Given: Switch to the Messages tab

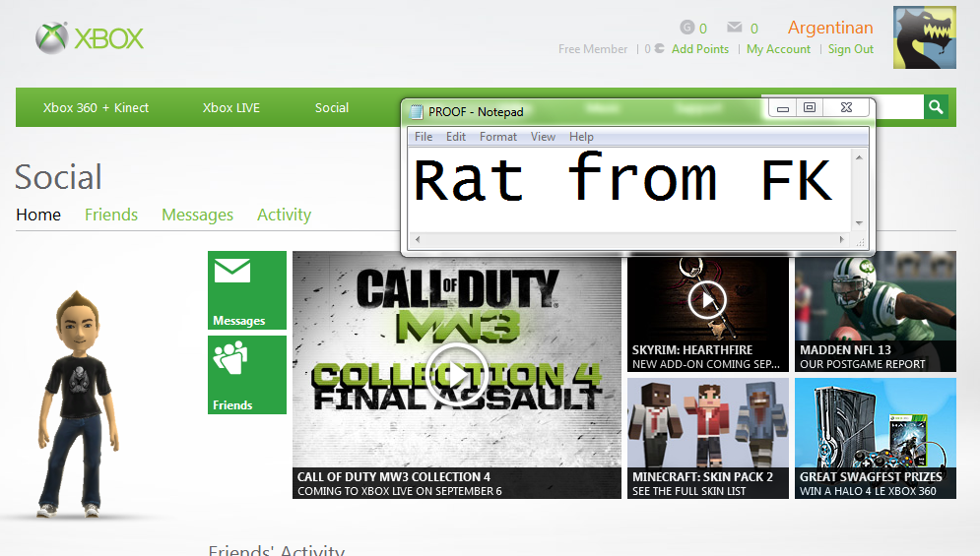Looking at the screenshot, I should click(x=198, y=215).
